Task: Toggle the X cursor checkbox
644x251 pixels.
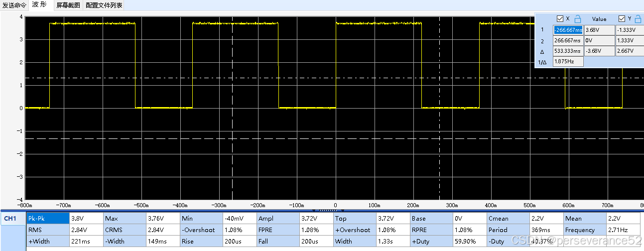Action: [x=560, y=19]
